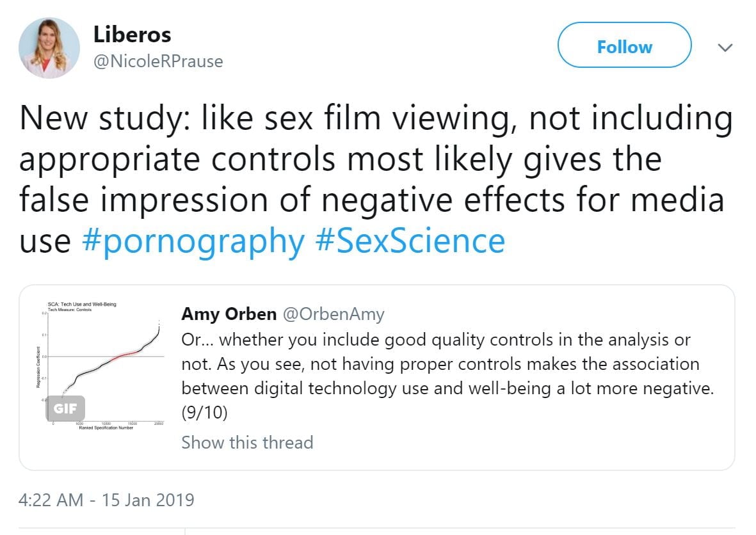Click the Liberos profile avatar photo
Image resolution: width=756 pixels, height=535 pixels.
pyautogui.click(x=49, y=48)
